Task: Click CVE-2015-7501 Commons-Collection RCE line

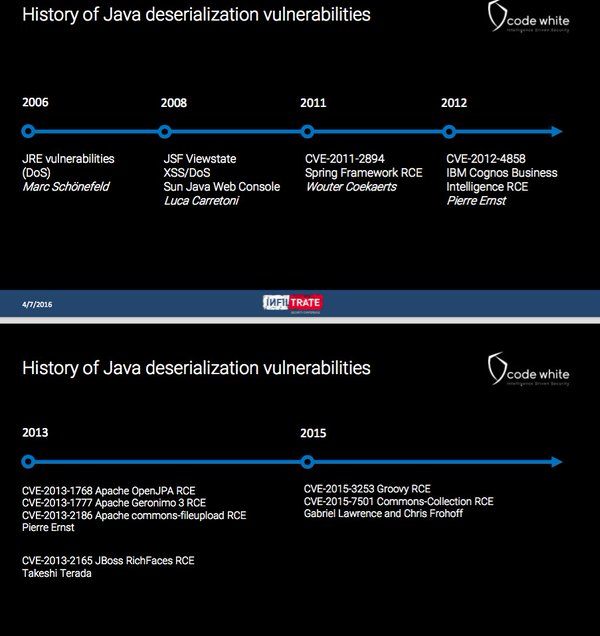Action: coord(398,501)
